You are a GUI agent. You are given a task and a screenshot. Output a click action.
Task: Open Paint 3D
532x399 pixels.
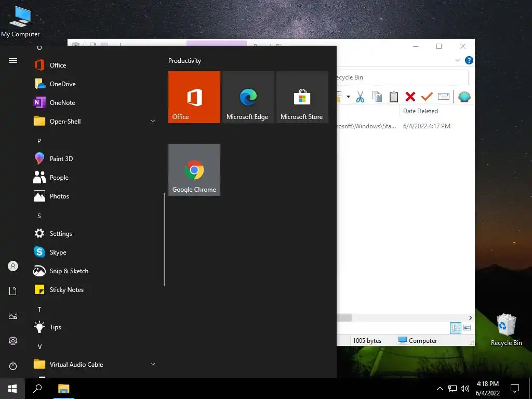pos(95,159)
